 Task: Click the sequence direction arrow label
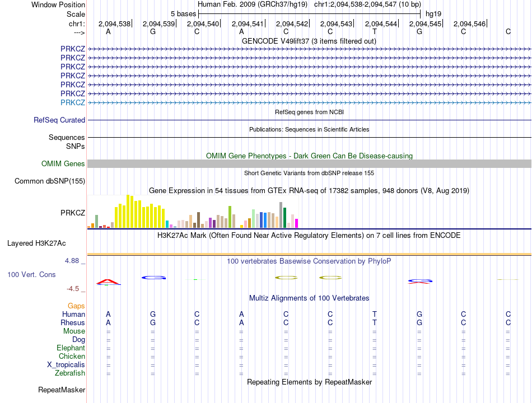click(80, 32)
